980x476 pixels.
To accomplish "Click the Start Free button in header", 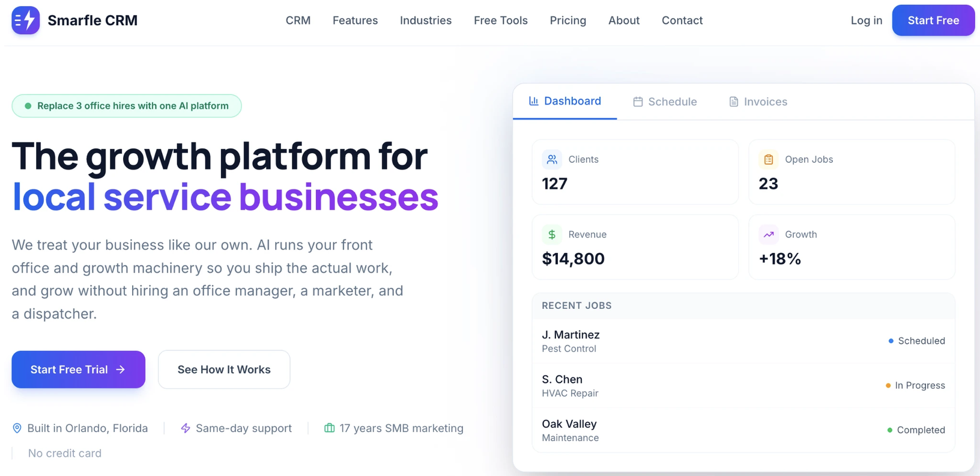I will [933, 20].
